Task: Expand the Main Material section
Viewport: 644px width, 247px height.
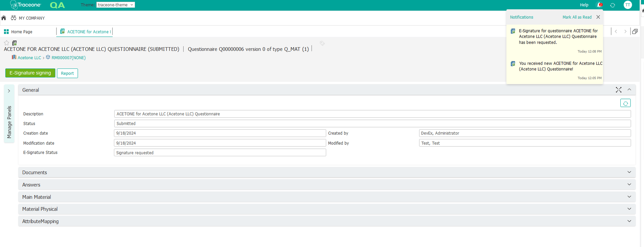Action: click(x=629, y=197)
